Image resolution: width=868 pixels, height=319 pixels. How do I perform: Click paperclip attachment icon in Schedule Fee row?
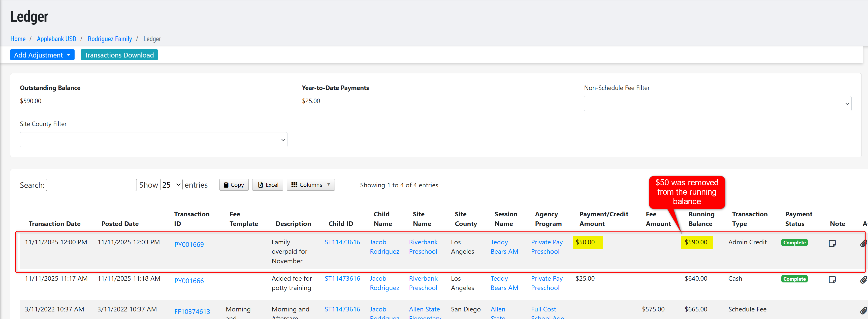[x=863, y=310]
